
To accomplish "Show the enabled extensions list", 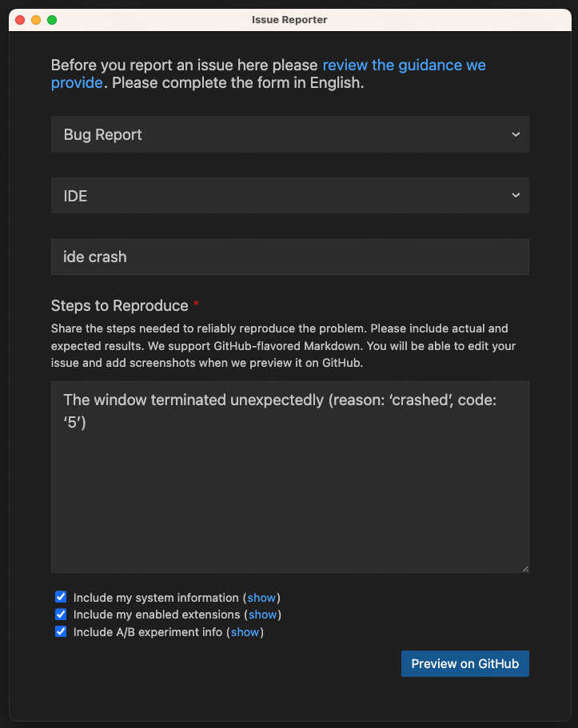I will (263, 615).
